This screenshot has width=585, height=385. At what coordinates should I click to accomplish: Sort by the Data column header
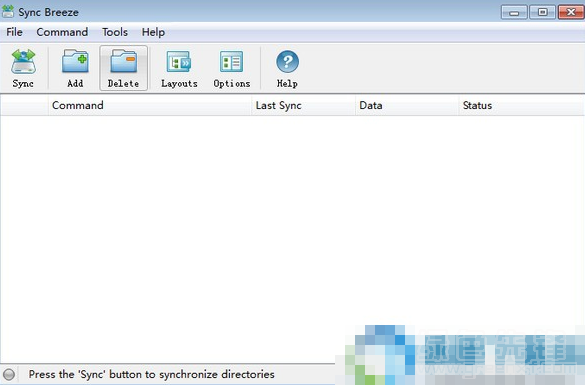tap(407, 106)
